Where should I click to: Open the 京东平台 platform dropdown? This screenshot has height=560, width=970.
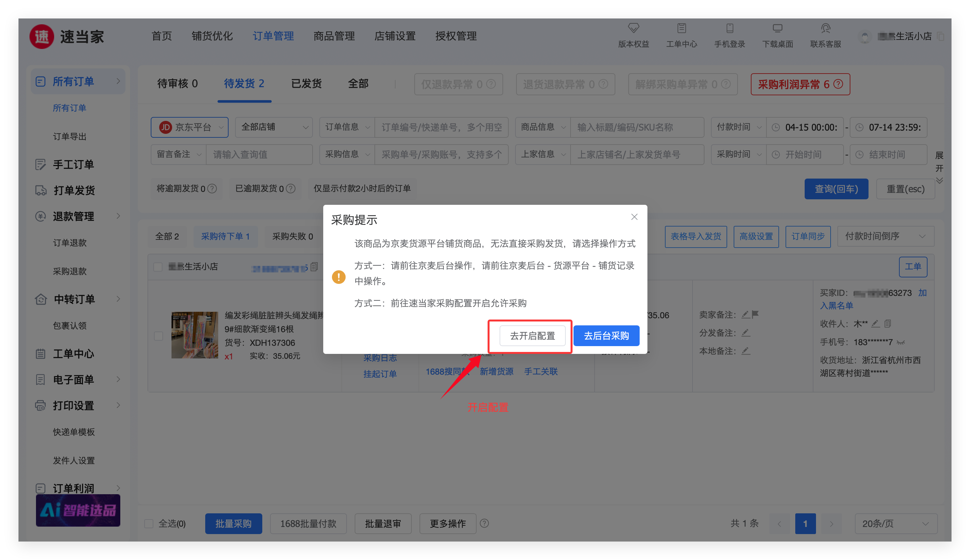pos(190,127)
